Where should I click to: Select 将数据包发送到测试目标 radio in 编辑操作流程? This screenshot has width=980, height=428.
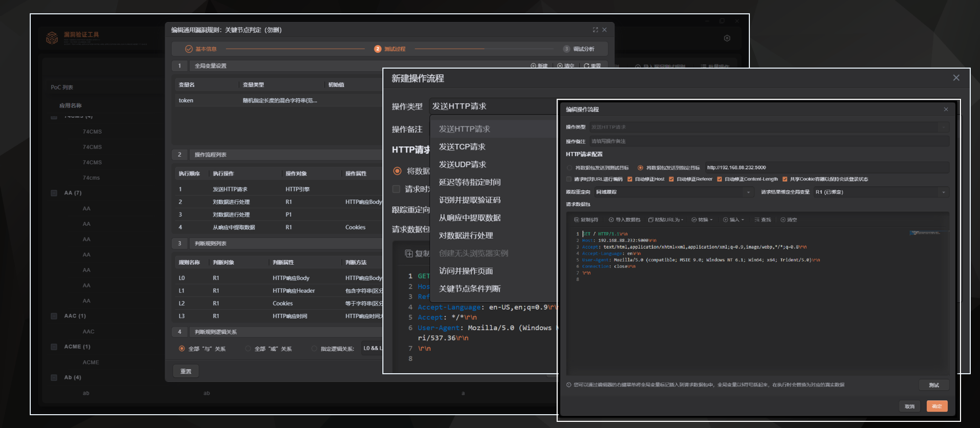(569, 168)
